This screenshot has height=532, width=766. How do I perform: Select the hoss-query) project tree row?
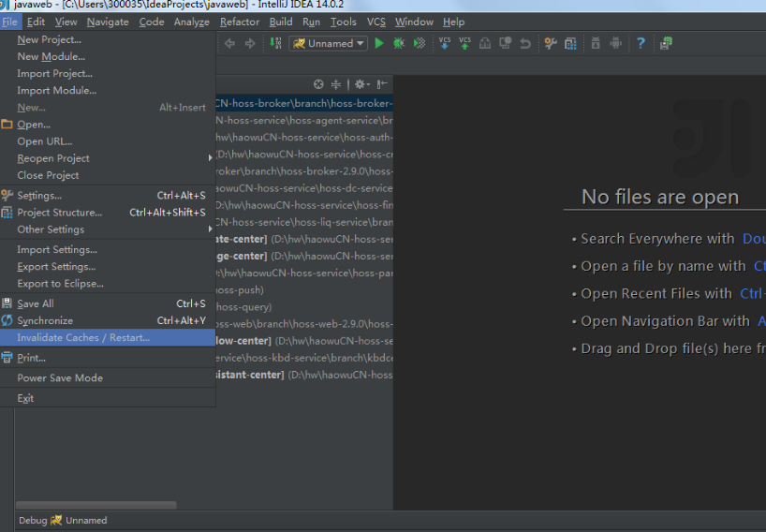click(304, 307)
